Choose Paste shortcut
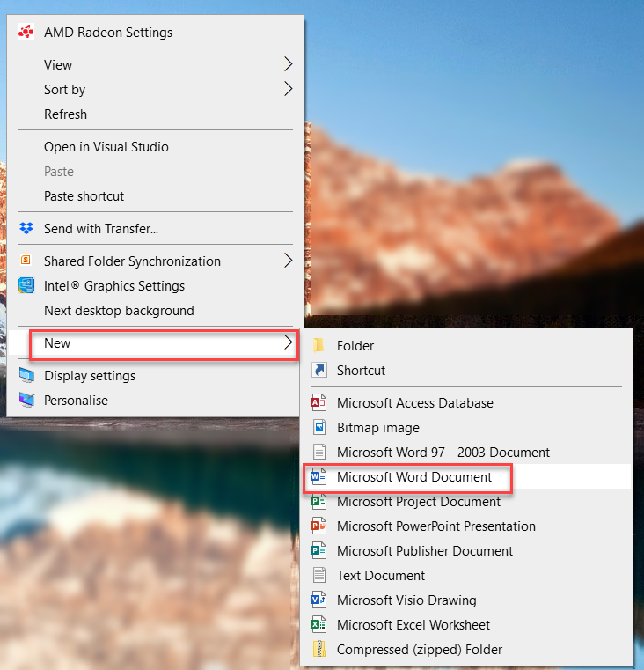The width and height of the screenshot is (644, 670). pyautogui.click(x=155, y=196)
